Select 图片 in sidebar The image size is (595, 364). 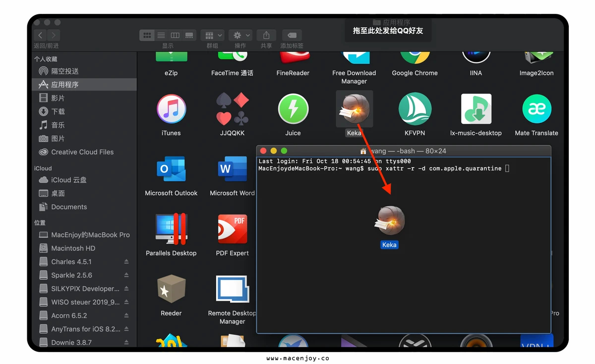point(85,139)
